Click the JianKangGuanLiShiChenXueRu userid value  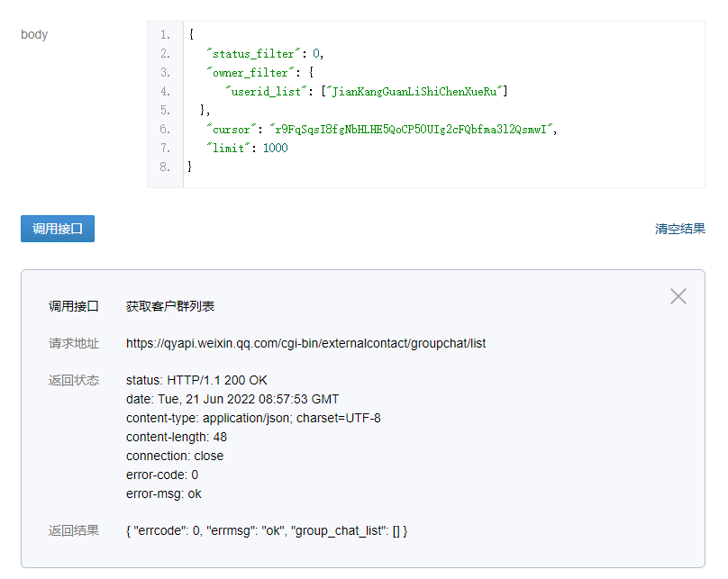click(x=414, y=91)
